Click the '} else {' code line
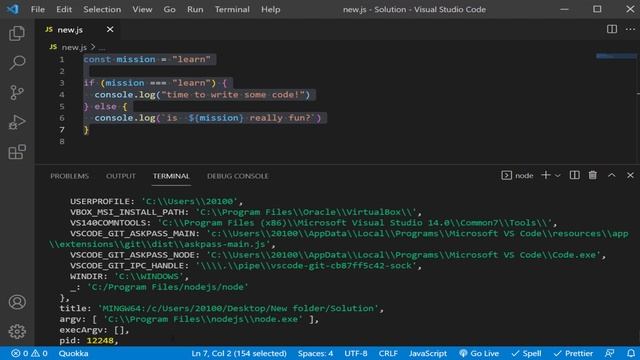The height and width of the screenshot is (360, 640). pos(105,107)
